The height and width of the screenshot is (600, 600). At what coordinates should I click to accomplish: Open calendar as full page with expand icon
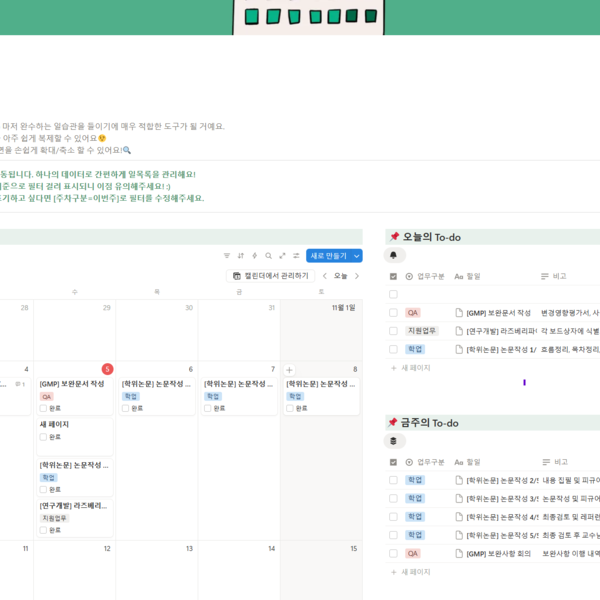(x=282, y=256)
